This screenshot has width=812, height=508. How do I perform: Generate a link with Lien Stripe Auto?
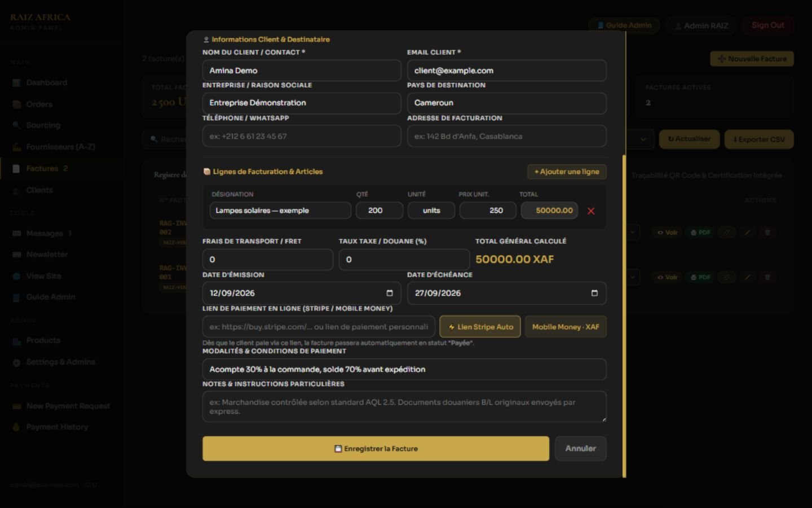[480, 327]
